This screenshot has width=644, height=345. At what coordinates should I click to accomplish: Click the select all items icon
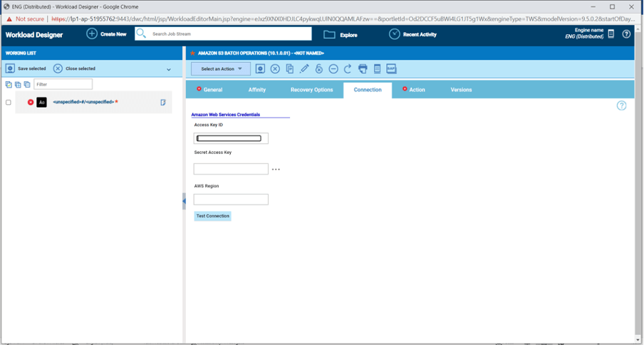click(9, 85)
